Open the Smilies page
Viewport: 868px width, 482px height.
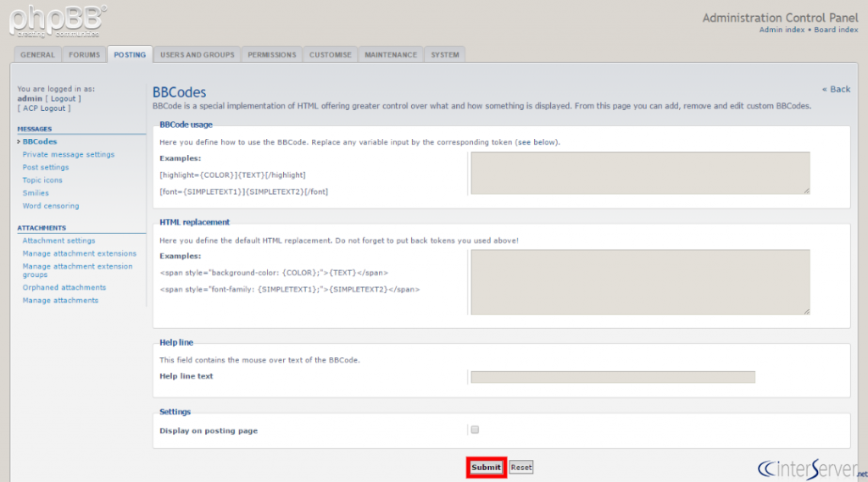click(x=36, y=193)
